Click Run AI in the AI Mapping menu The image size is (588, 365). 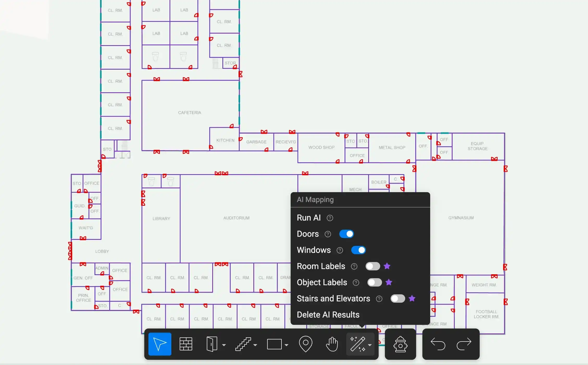coord(309,218)
